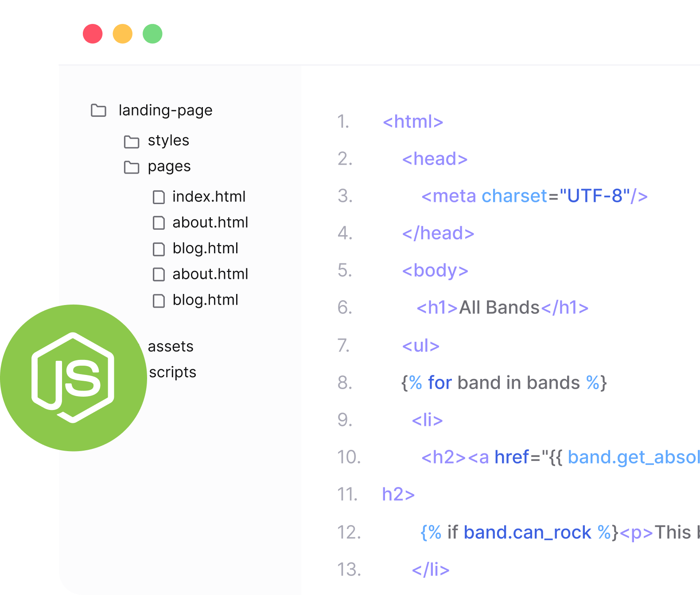
Task: Click the opening <head> tag on line 2
Action: coord(435,159)
